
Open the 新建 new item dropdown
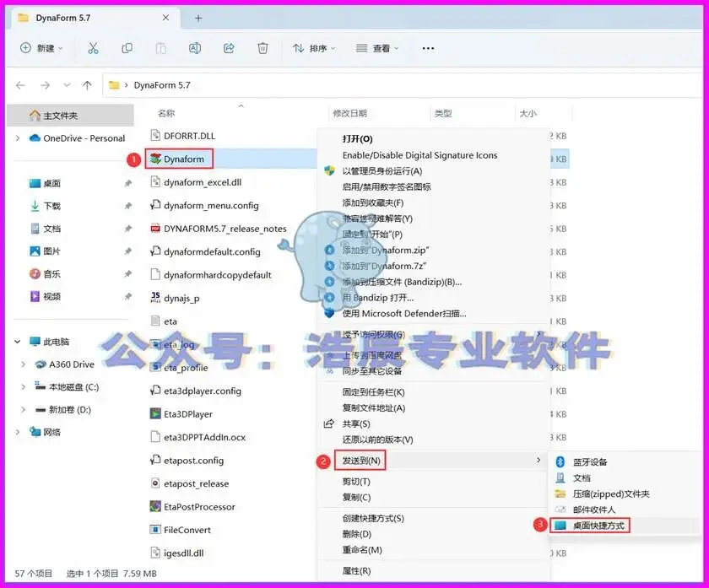[41, 48]
